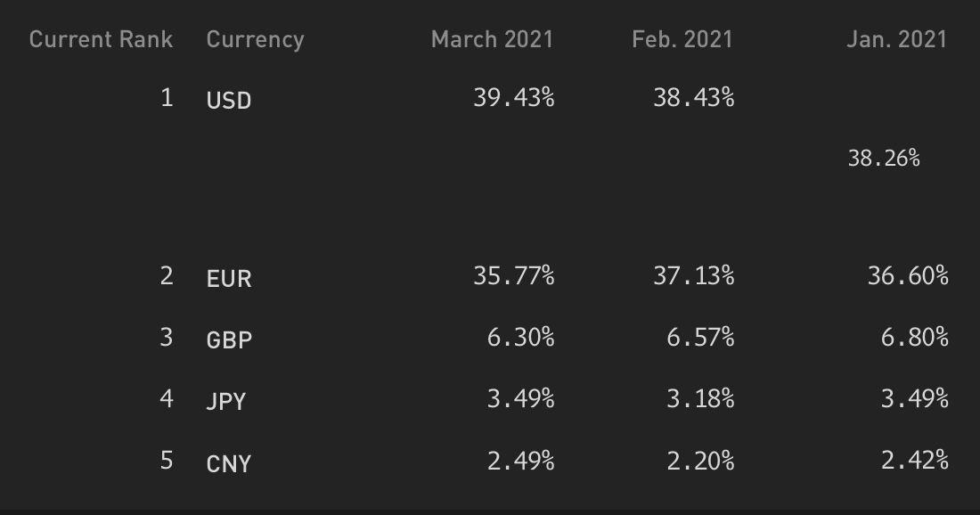Select the Jan. 2021 column header
Viewport: 980px width, 515px height.
point(896,39)
